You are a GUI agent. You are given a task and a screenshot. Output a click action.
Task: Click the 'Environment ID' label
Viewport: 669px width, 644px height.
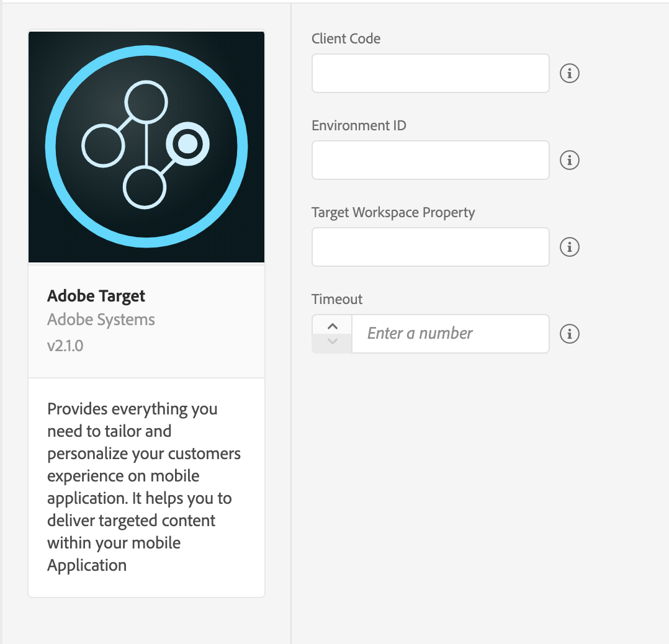[359, 126]
